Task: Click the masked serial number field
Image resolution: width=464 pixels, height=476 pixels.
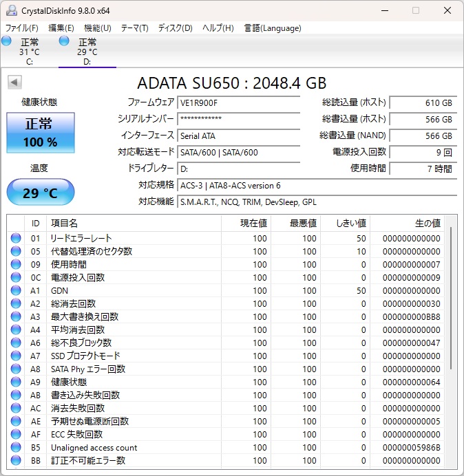Action: (238, 119)
